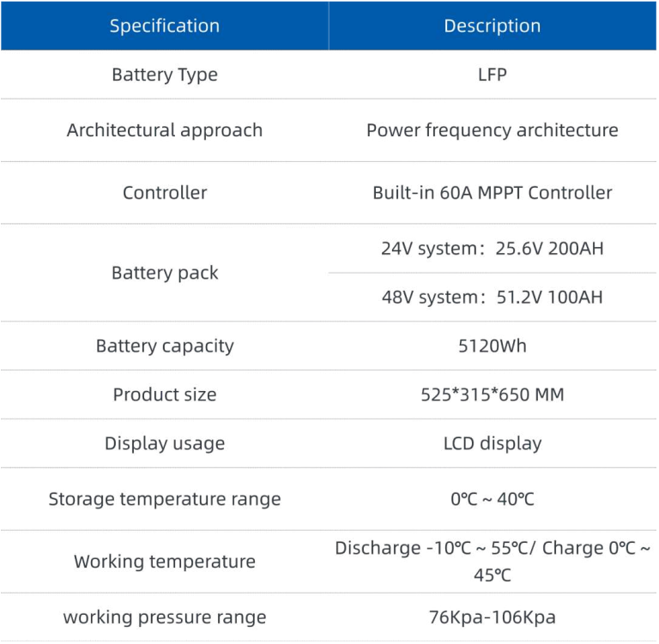Viewport: 659px width, 644px height.
Task: Click Power frequency architecture text
Action: tap(493, 130)
